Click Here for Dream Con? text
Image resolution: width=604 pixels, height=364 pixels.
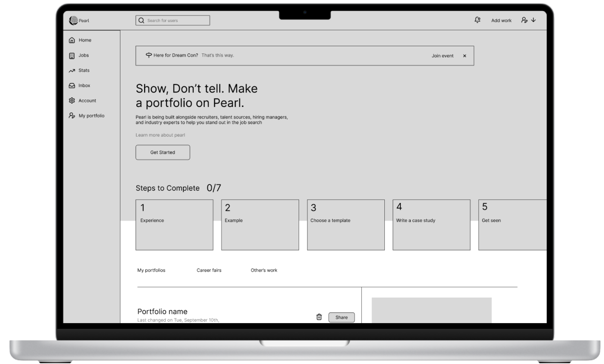[x=176, y=55]
